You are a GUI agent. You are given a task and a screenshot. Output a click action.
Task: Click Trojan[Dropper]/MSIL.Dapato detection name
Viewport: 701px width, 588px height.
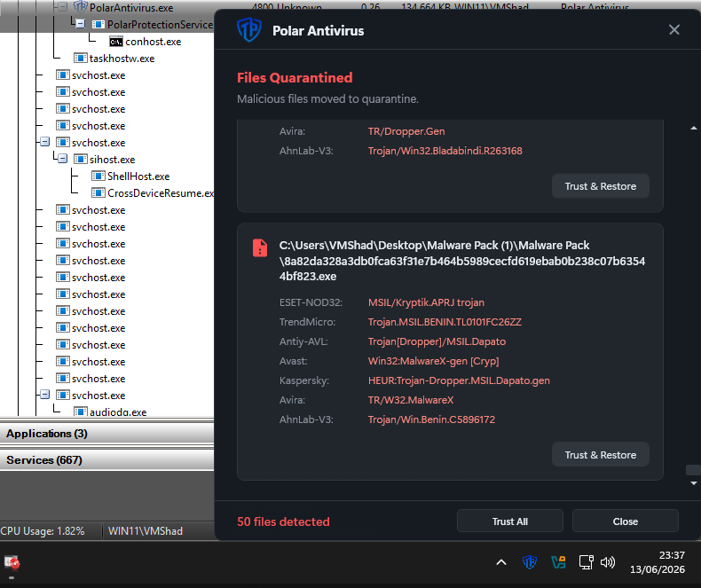tap(437, 341)
